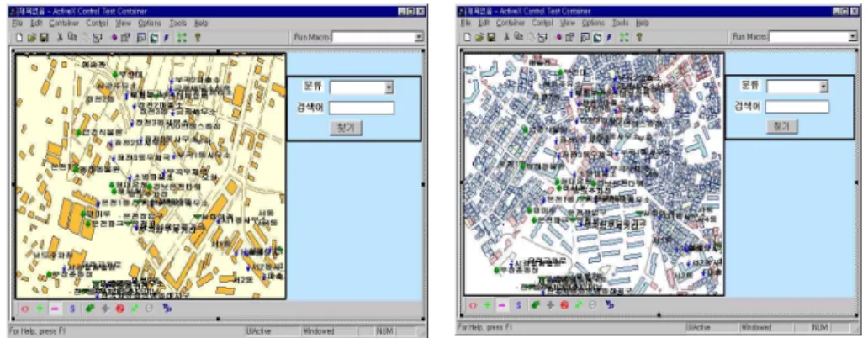Click the green grid icon in left window toolbar
868x338 pixels.
click(182, 38)
